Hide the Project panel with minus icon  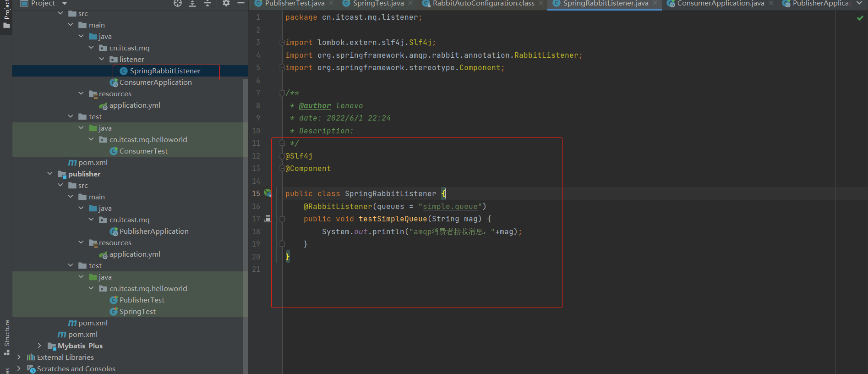[241, 3]
